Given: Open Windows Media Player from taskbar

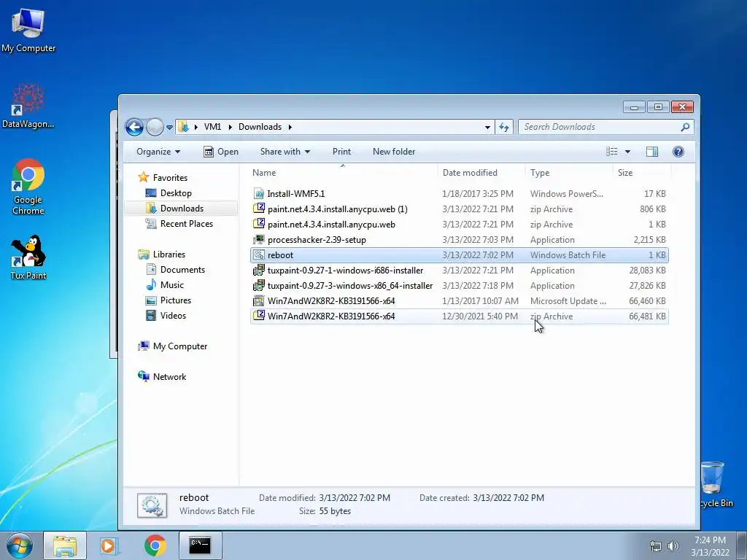Looking at the screenshot, I should tap(109, 545).
